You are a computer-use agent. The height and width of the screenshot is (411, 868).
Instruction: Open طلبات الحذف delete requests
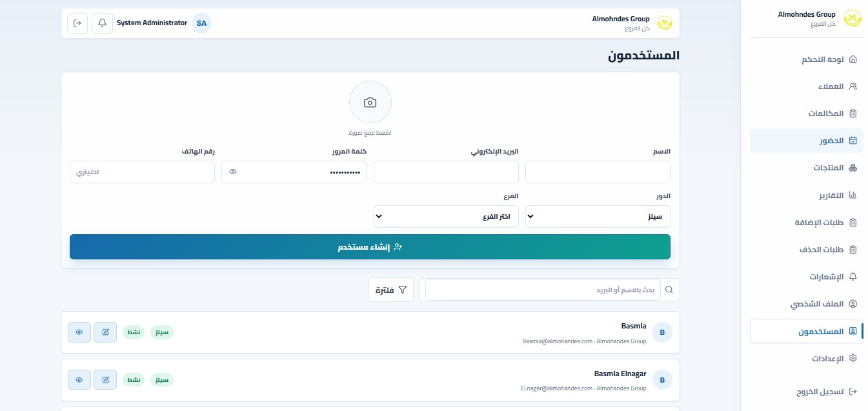coord(807,250)
